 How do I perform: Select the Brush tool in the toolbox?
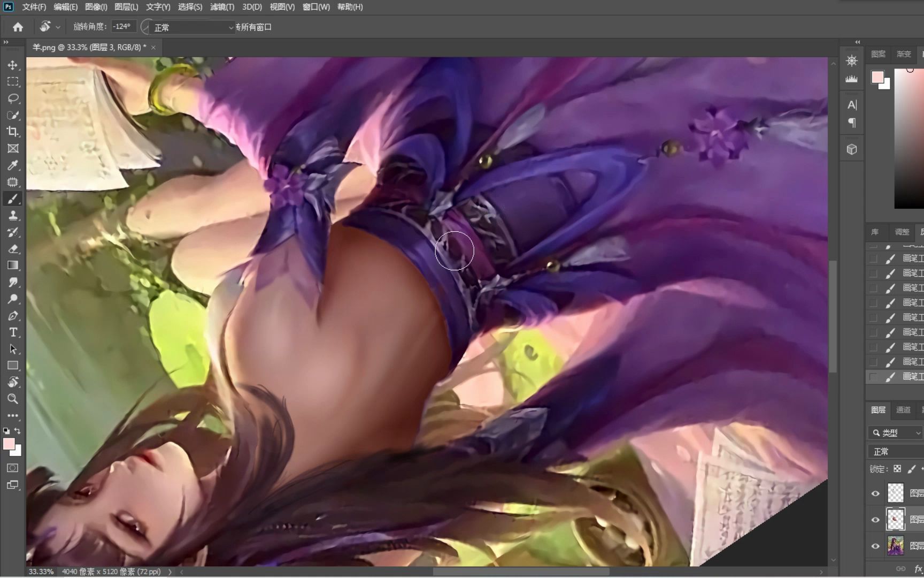coord(13,199)
